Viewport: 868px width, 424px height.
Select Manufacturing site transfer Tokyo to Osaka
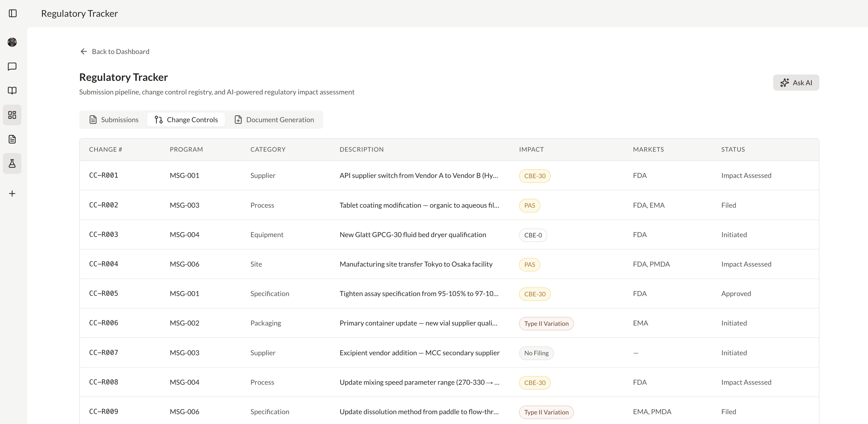click(x=416, y=264)
